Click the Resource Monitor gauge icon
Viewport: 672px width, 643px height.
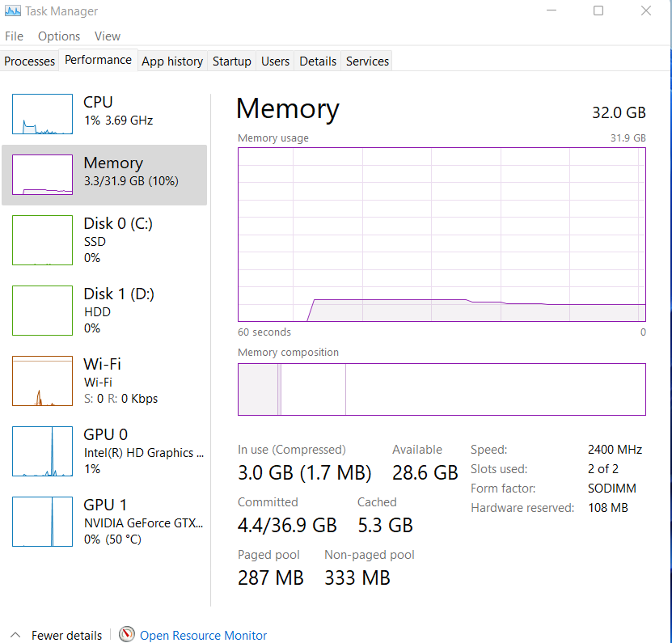click(x=127, y=635)
